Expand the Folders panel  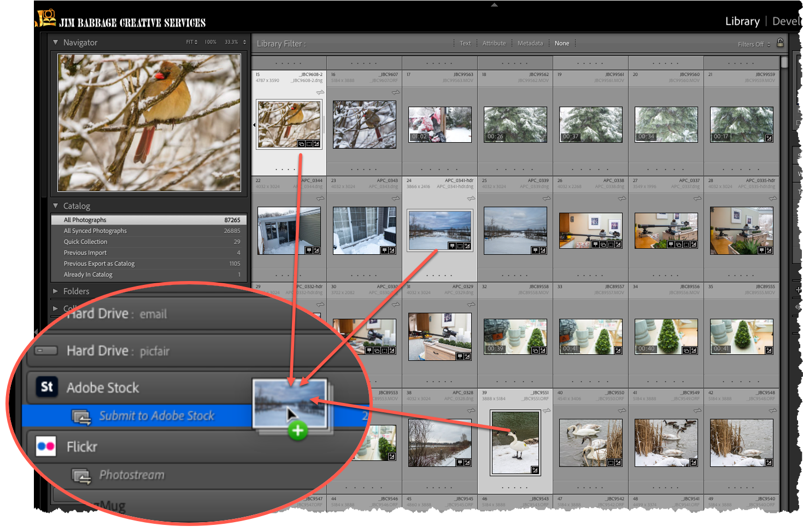55,291
